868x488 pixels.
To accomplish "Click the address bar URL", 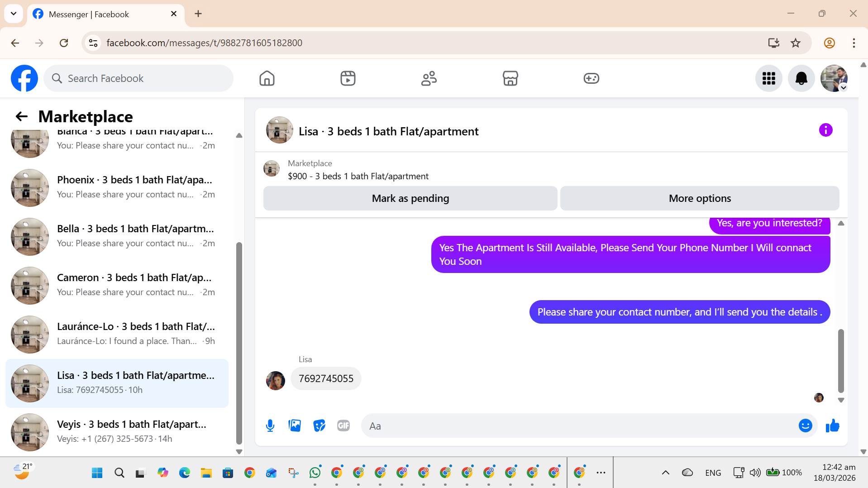I will (205, 43).
